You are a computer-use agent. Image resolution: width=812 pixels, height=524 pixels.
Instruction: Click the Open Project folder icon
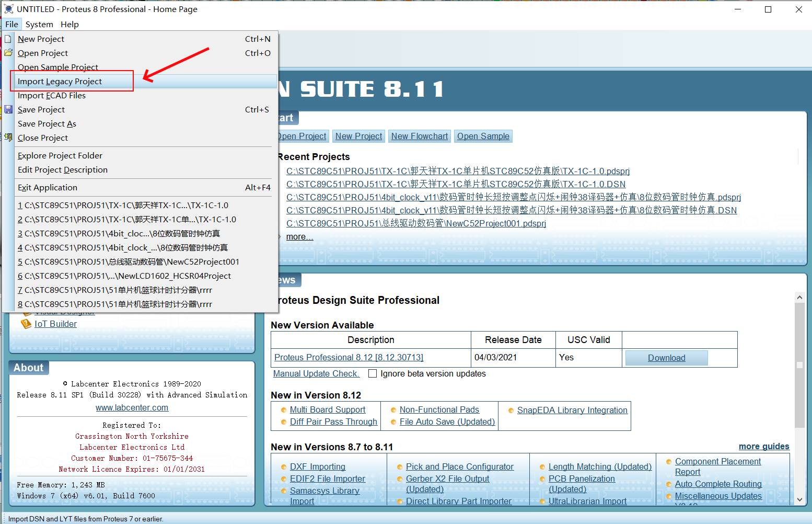click(8, 53)
